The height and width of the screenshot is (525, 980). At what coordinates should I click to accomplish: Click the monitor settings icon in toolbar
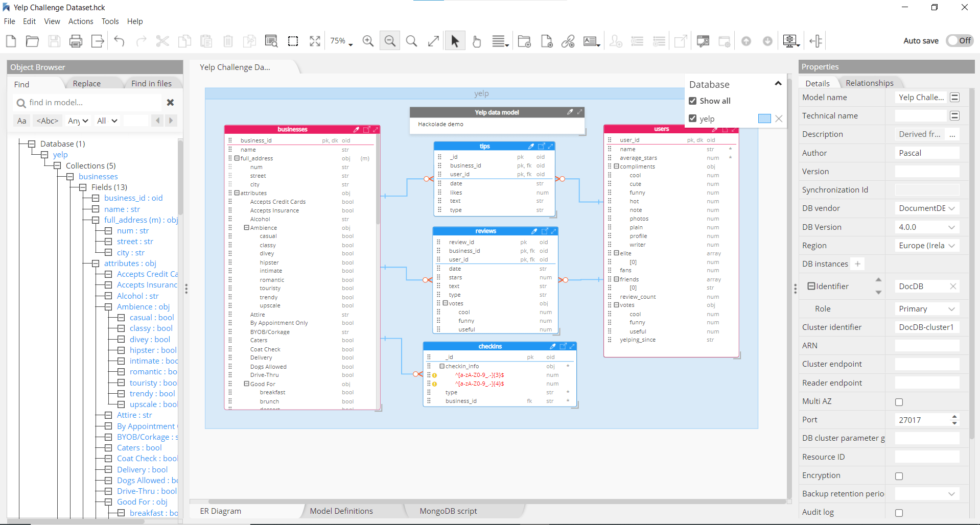791,41
